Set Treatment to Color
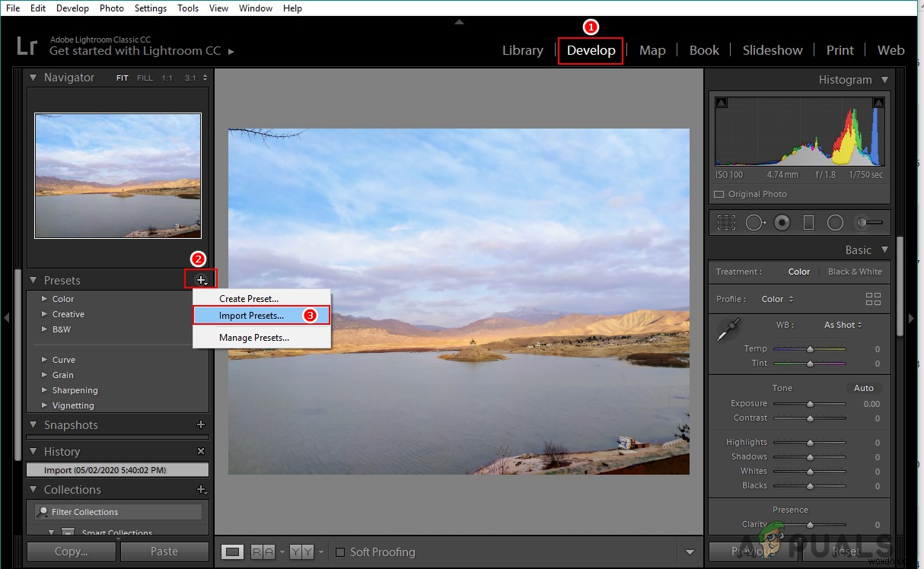This screenshot has width=924, height=569. [798, 272]
